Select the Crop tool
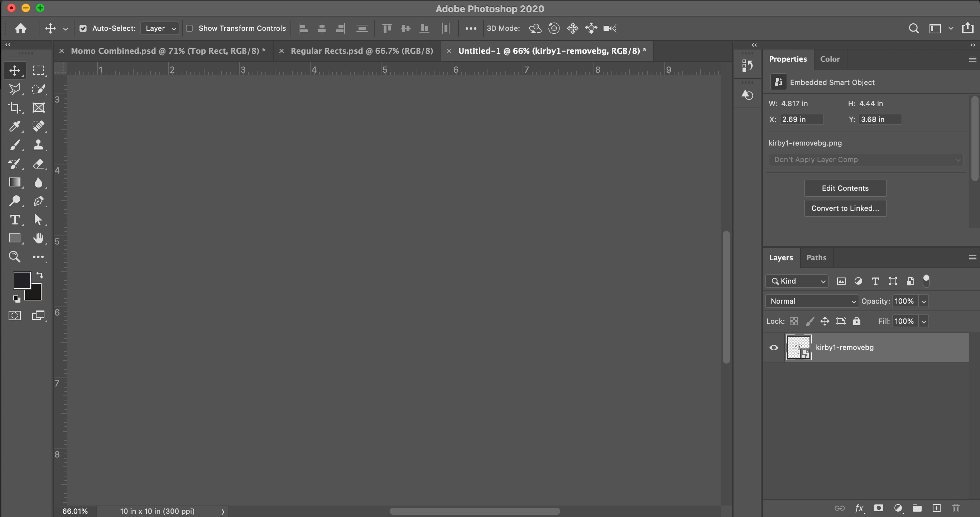Viewport: 980px width, 517px height. tap(14, 108)
